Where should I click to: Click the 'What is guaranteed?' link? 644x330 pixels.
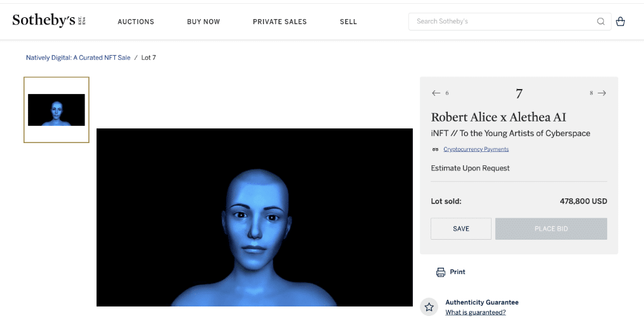tap(475, 312)
